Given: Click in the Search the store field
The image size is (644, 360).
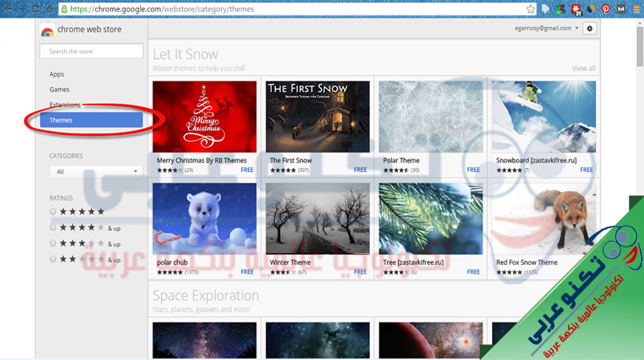Looking at the screenshot, I should click(91, 52).
